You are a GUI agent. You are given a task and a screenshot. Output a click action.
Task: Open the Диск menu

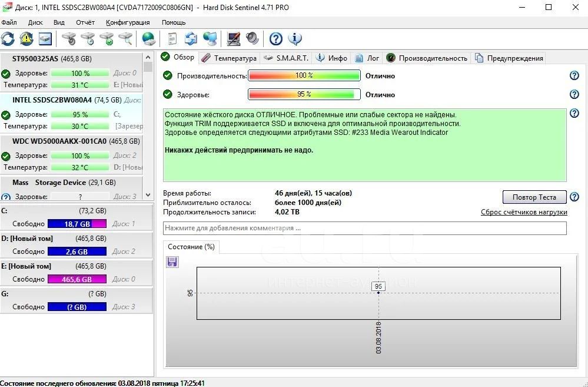pos(35,22)
